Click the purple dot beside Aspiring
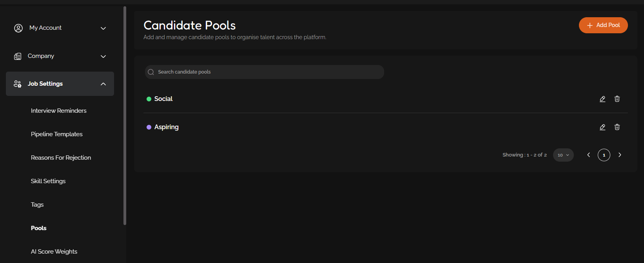Image resolution: width=644 pixels, height=263 pixels. pyautogui.click(x=149, y=127)
